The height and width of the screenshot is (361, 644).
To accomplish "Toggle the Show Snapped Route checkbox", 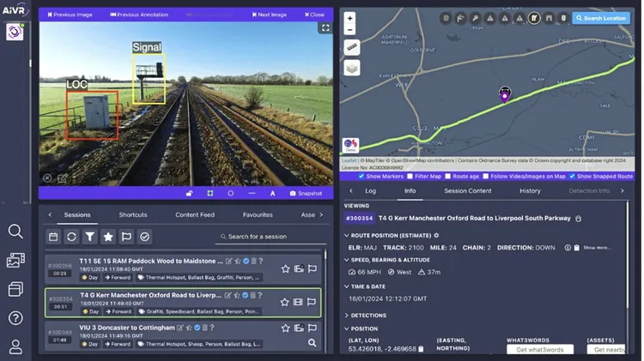I will (x=572, y=176).
